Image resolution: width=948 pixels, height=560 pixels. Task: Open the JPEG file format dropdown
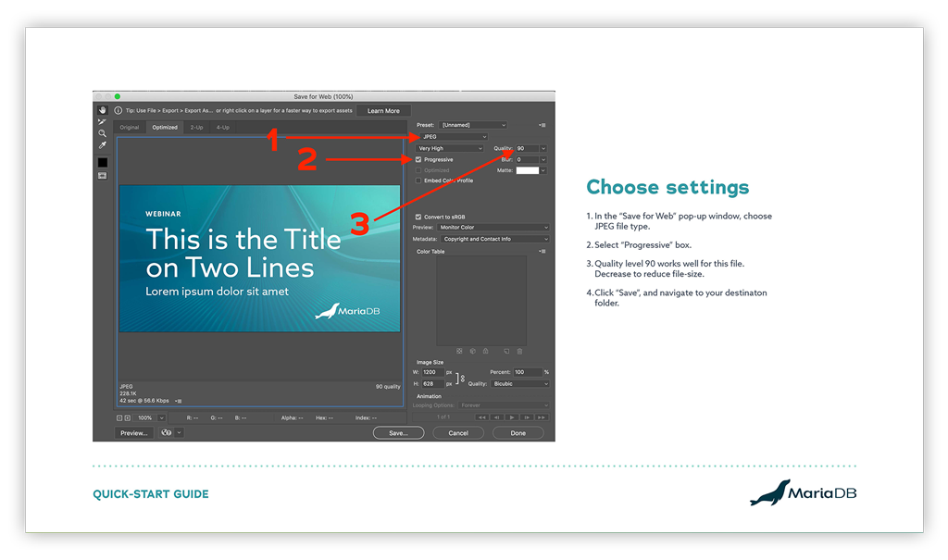coord(453,137)
